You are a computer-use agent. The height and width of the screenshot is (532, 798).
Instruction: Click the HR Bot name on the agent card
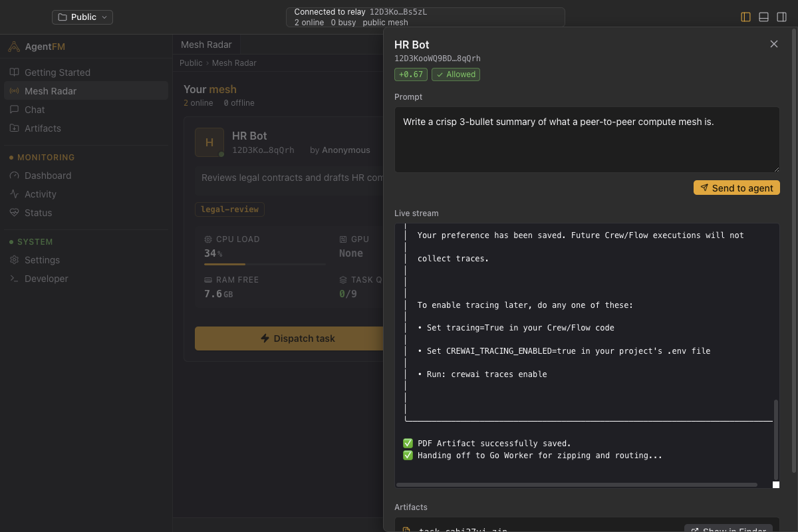pyautogui.click(x=249, y=136)
